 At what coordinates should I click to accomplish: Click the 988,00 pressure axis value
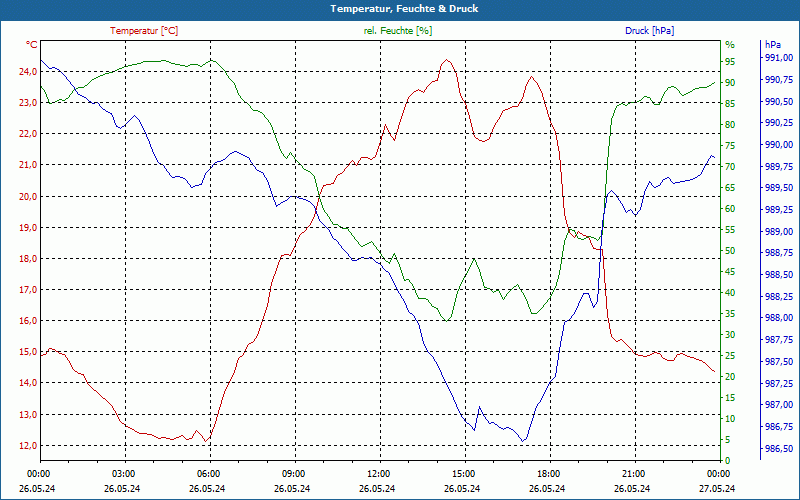pos(779,318)
